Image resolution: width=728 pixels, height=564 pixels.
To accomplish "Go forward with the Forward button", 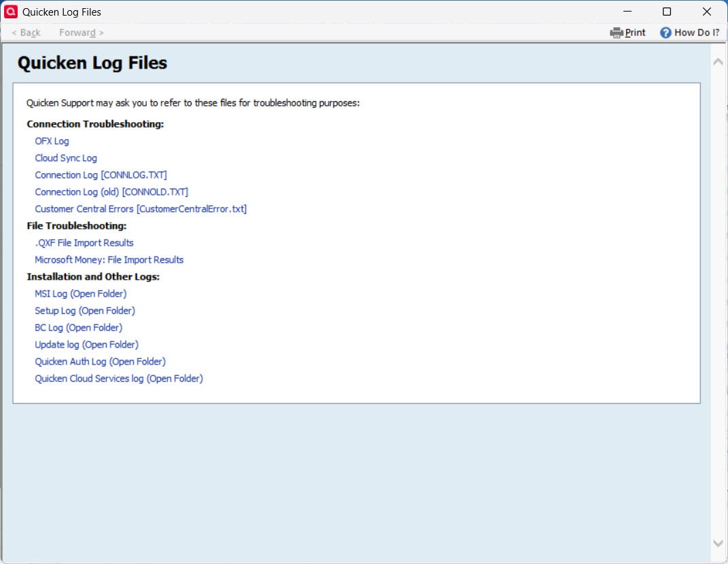I will click(81, 33).
